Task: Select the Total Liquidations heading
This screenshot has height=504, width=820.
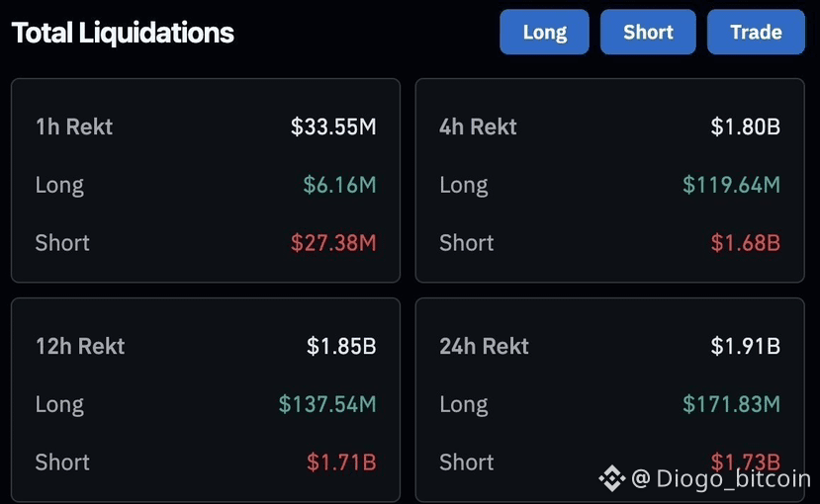Action: [x=123, y=33]
